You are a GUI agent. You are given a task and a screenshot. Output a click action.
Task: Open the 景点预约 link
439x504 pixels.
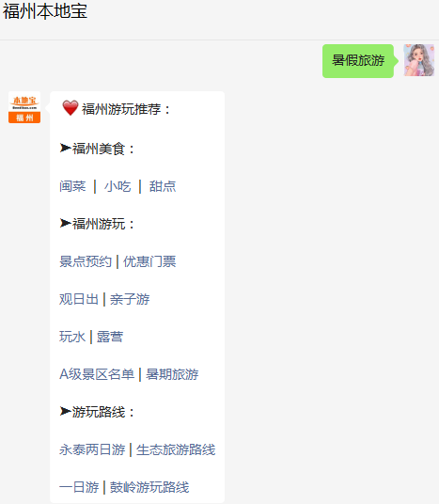86,261
